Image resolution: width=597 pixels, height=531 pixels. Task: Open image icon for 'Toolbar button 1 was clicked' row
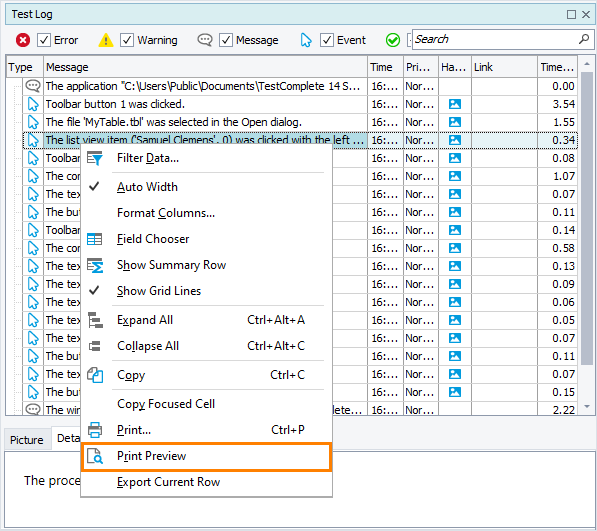(455, 104)
